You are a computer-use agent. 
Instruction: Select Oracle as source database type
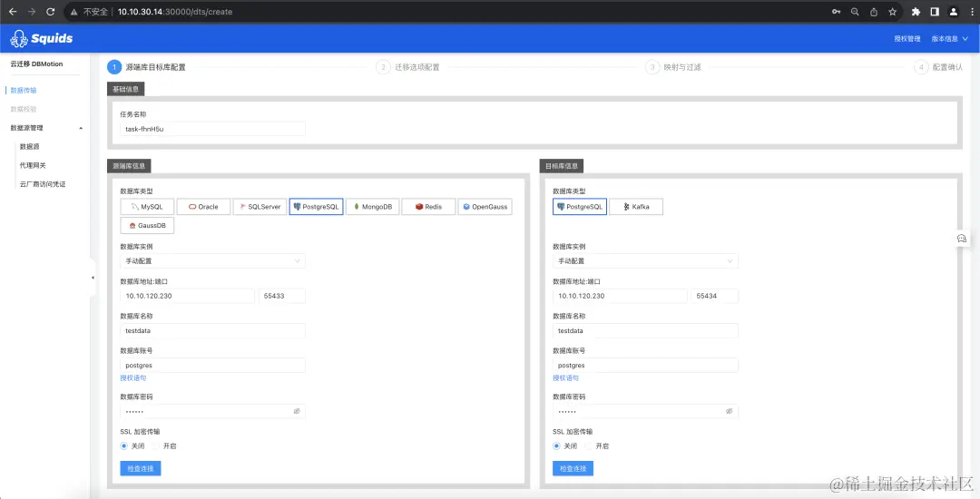click(x=203, y=207)
